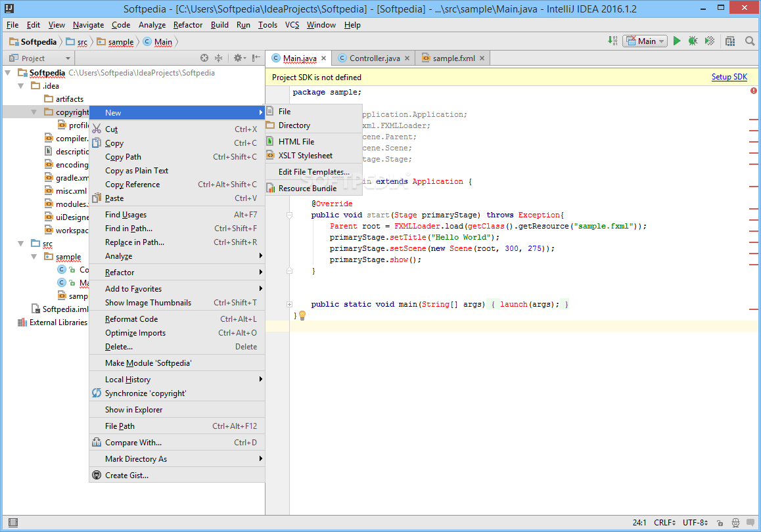Click Scroll from Source crosshair icon
The height and width of the screenshot is (532, 761).
point(204,58)
